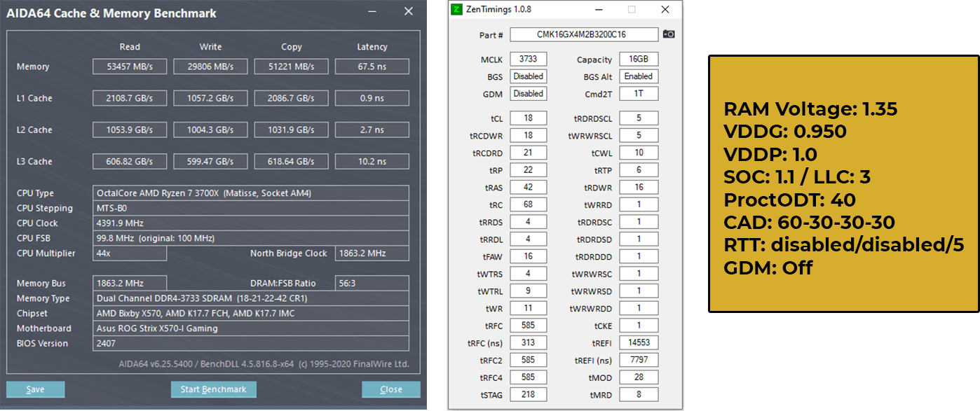Click the tRFC (ns) value 313
Viewport: 980px width, 411px height.
(529, 342)
